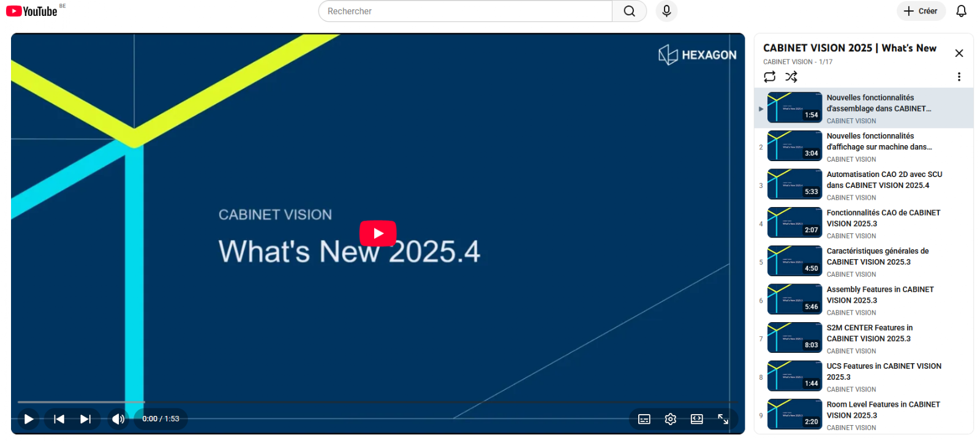Image resolution: width=980 pixels, height=441 pixels.
Task: Open thumbnail of the 3:04 video
Action: pyautogui.click(x=794, y=146)
